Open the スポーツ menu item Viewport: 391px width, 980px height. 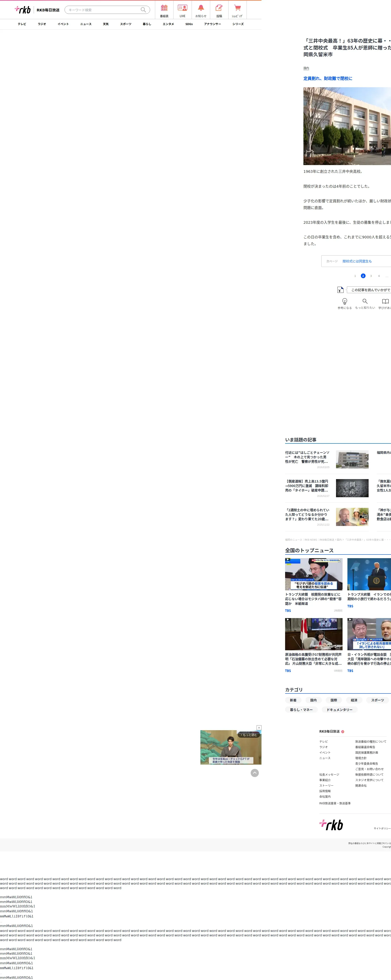point(125,24)
